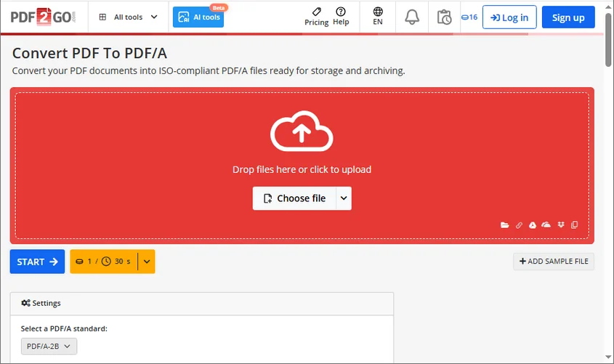
Task: Expand the credits cost dropdown arrow
Action: pos(147,262)
